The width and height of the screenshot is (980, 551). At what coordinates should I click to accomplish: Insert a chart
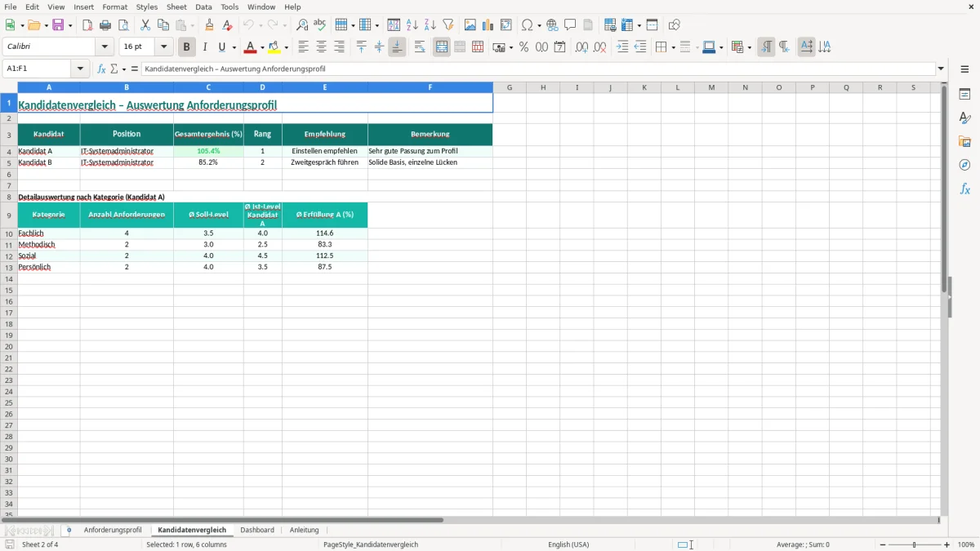tap(488, 25)
